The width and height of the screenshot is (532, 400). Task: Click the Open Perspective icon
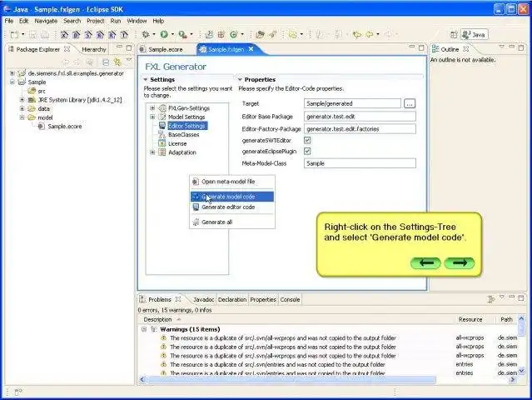click(x=454, y=35)
